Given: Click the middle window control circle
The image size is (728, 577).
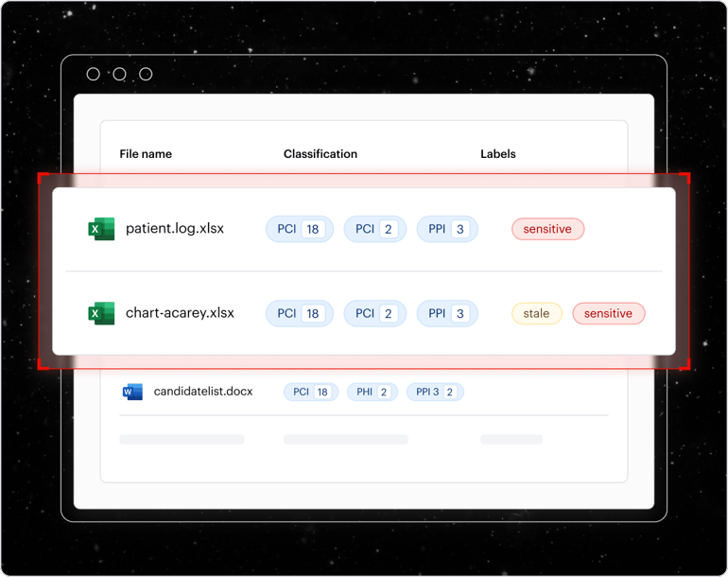Looking at the screenshot, I should point(120,74).
